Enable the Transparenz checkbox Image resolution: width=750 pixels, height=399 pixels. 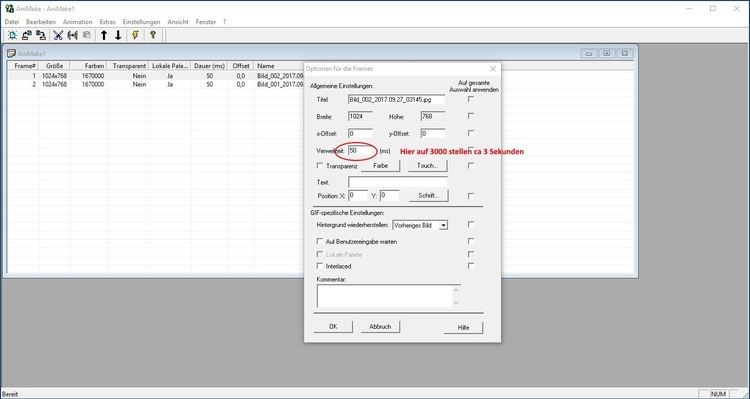pos(320,166)
